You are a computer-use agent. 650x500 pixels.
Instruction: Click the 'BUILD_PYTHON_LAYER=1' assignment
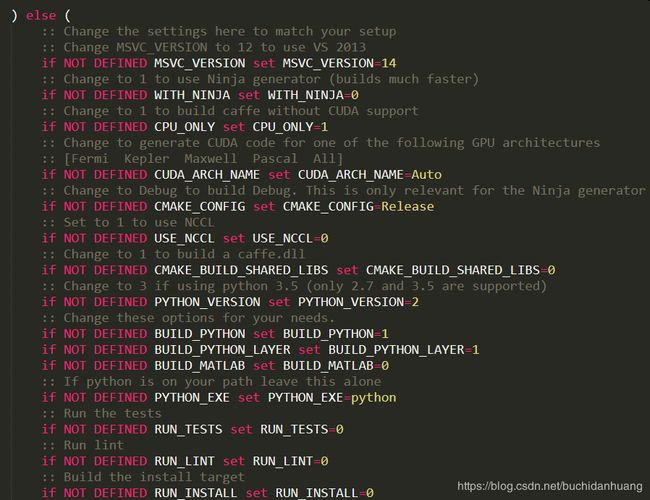[x=403, y=350]
